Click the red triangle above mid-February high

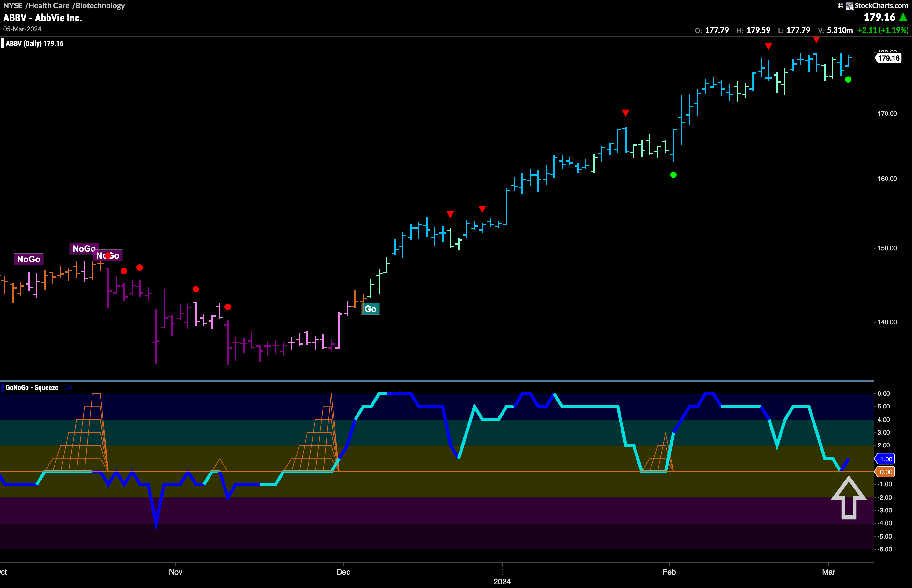pyautogui.click(x=769, y=47)
